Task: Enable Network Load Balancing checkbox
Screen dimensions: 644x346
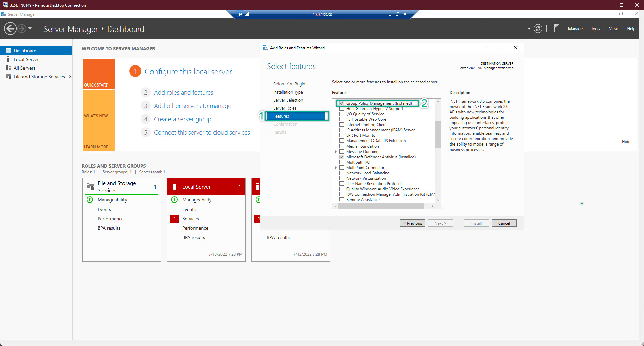Action: (342, 173)
